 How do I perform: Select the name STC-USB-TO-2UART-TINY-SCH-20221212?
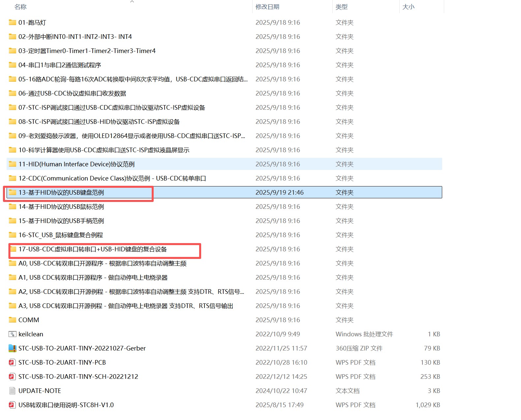pos(78,377)
